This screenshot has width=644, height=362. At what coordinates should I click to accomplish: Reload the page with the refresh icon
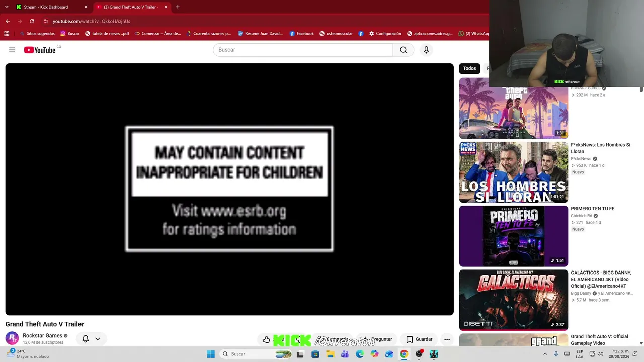(32, 21)
